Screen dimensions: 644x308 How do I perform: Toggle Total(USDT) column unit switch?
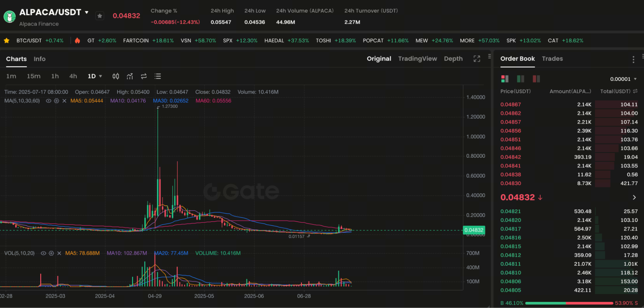pos(635,92)
